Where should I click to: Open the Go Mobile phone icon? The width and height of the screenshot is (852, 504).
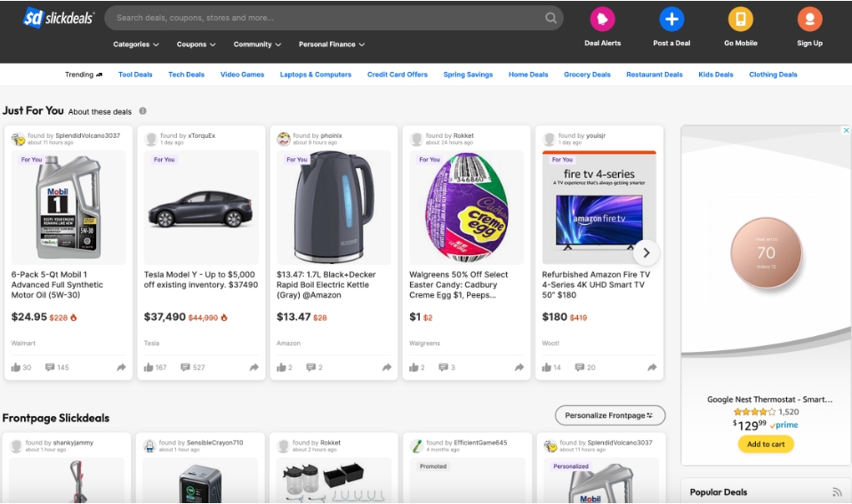pyautogui.click(x=740, y=19)
